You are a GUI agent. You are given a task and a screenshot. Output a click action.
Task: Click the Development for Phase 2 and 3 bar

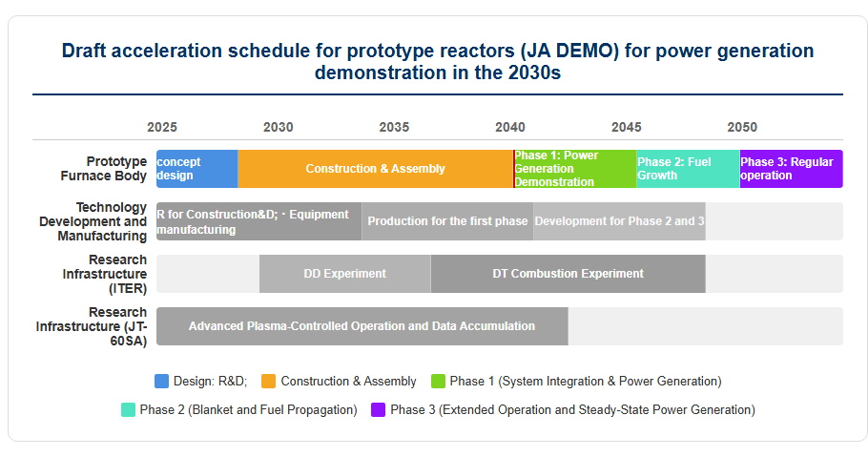click(x=619, y=221)
